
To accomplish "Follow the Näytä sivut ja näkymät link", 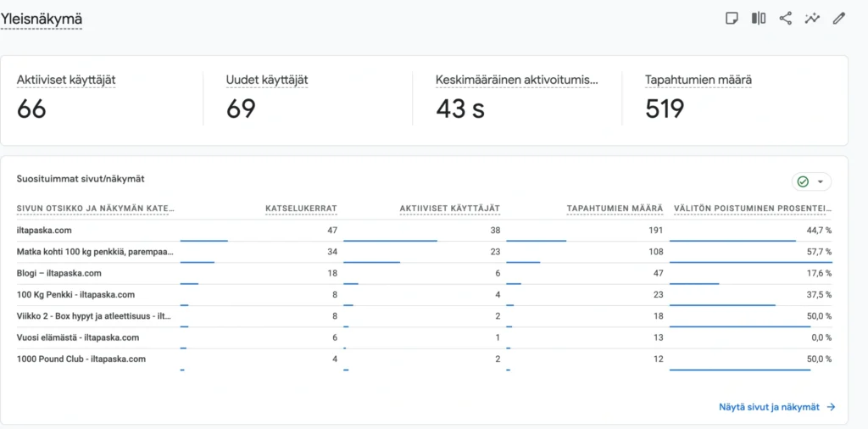I will point(768,407).
